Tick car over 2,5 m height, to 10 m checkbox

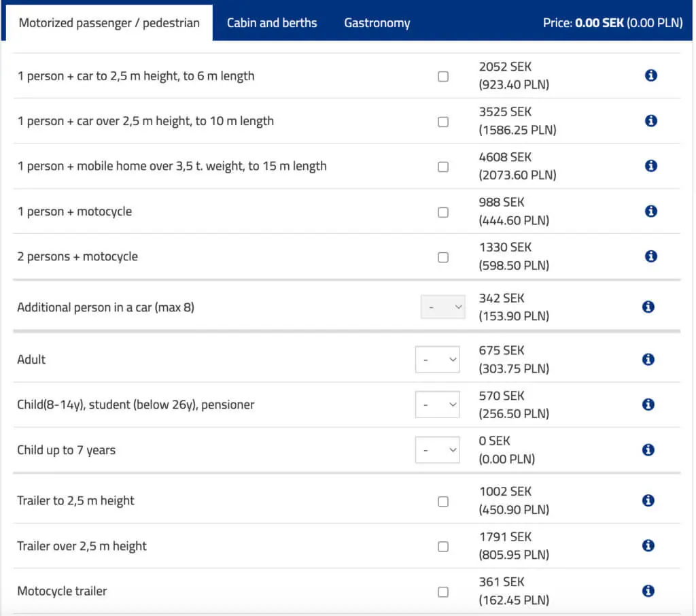pos(442,122)
